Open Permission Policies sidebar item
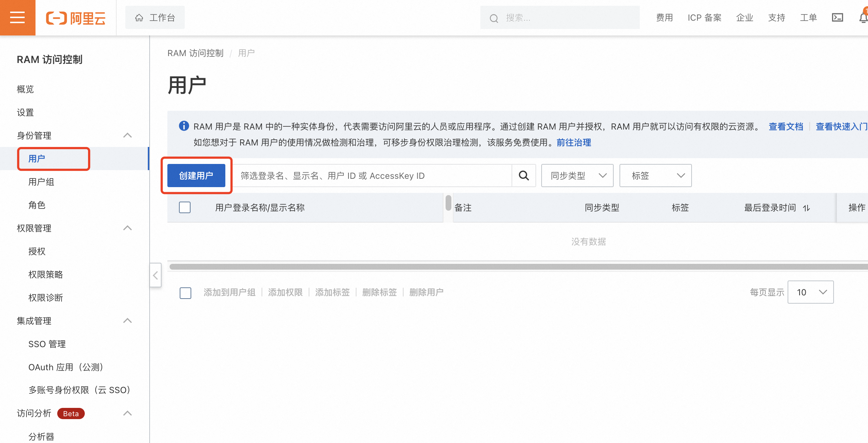The width and height of the screenshot is (868, 443). pyautogui.click(x=46, y=274)
